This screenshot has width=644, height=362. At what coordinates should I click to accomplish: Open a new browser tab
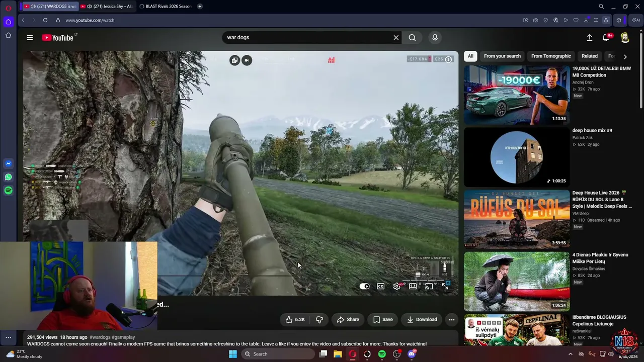200,7
